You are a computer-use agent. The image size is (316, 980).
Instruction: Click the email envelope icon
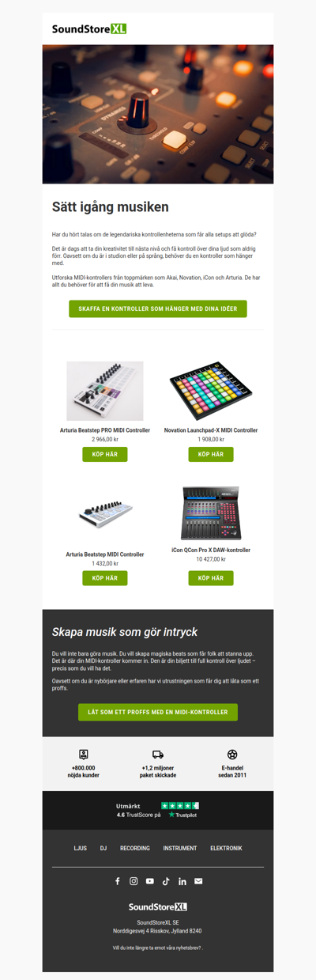[x=198, y=881]
